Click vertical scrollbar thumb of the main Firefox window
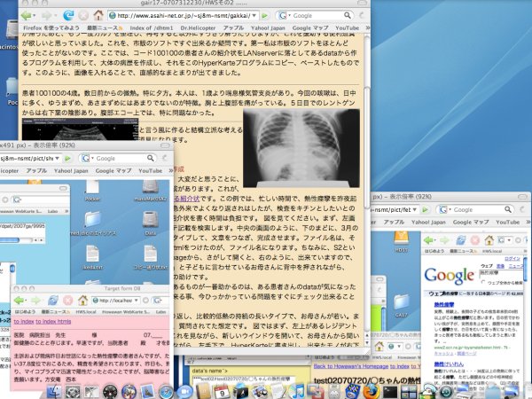 tap(367, 147)
